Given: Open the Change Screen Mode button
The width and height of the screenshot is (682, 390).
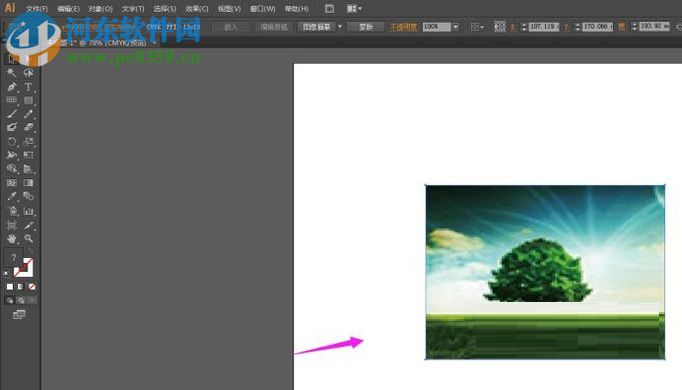Looking at the screenshot, I should [x=19, y=314].
